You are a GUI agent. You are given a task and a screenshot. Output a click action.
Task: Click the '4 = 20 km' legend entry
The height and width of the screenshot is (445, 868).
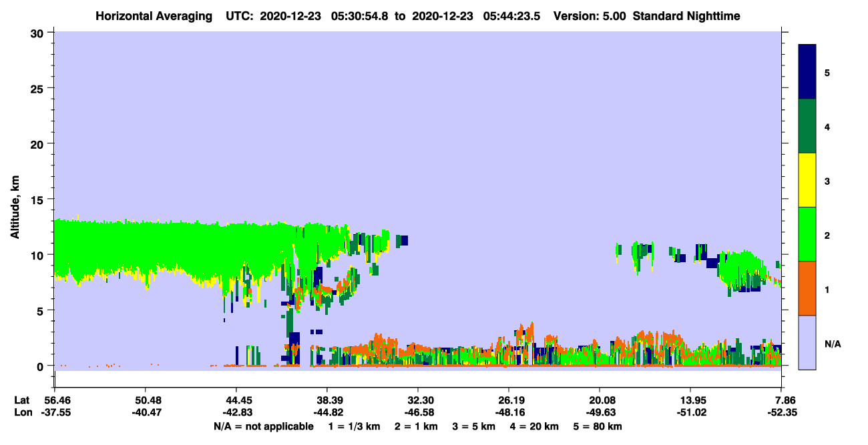(533, 426)
